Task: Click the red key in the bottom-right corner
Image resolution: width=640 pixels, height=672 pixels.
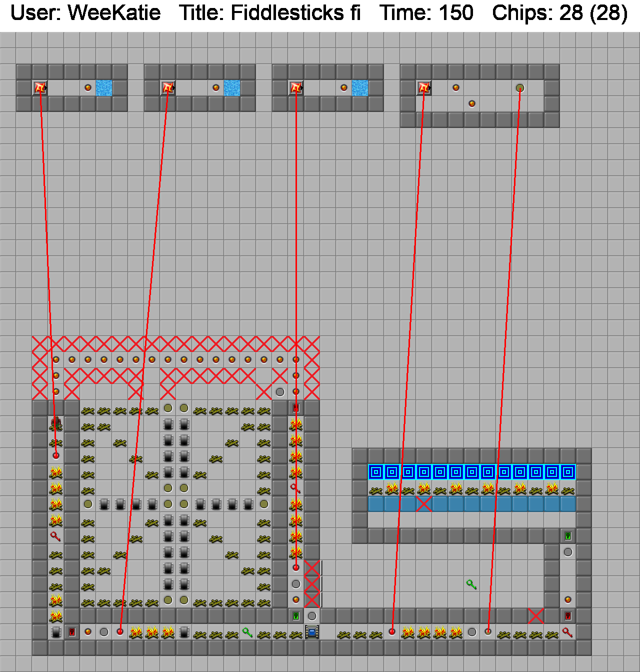Action: pyautogui.click(x=567, y=632)
